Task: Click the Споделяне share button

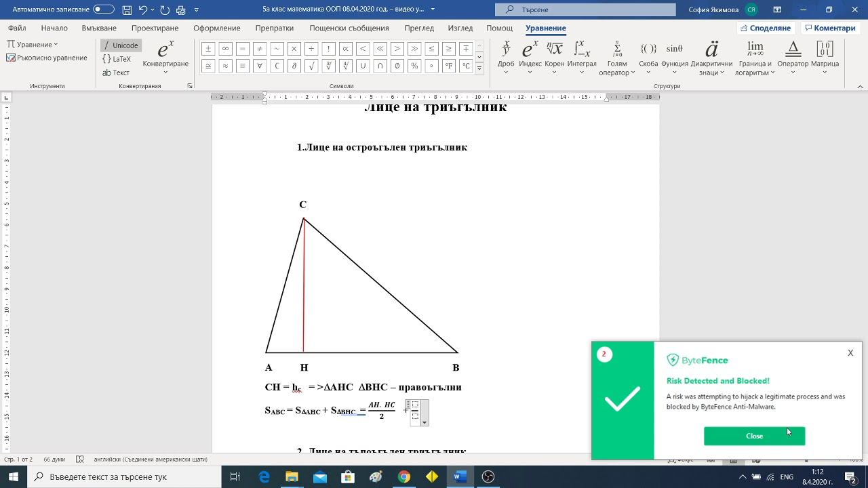Action: 766,28
